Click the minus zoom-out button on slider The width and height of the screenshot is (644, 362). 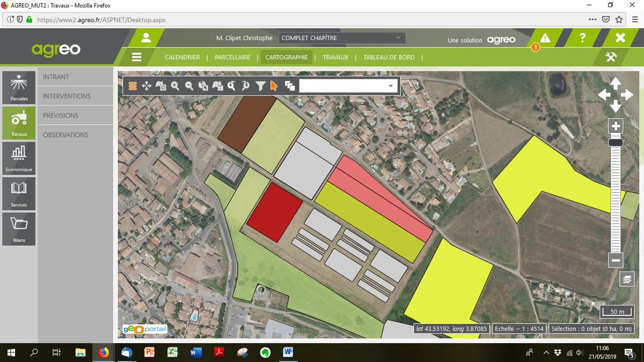pos(616,261)
